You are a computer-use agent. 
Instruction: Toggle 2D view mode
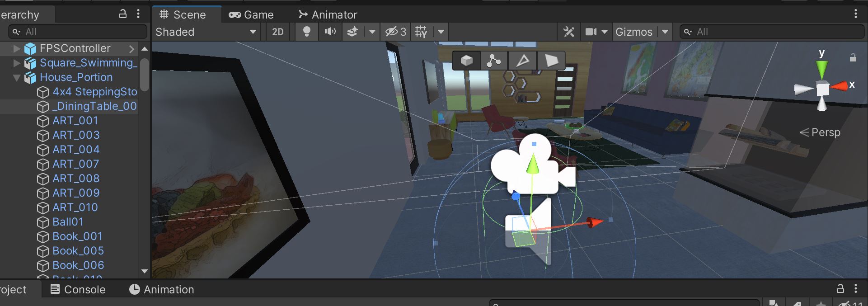278,32
